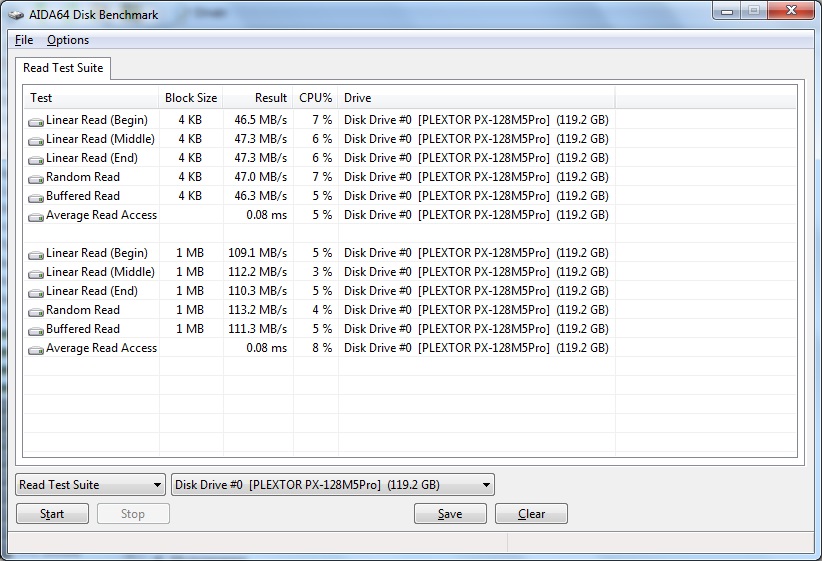Sort by the CPU% column header
The height and width of the screenshot is (561, 822).
[x=316, y=98]
